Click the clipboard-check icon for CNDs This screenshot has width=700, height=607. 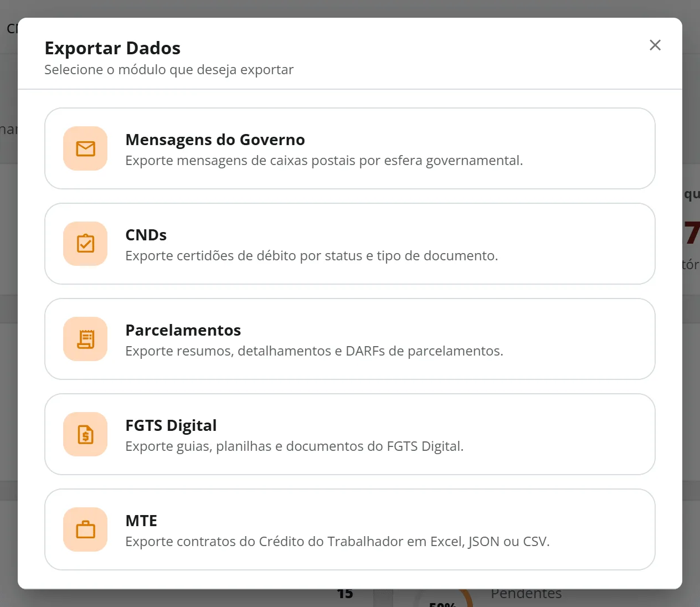tap(85, 244)
